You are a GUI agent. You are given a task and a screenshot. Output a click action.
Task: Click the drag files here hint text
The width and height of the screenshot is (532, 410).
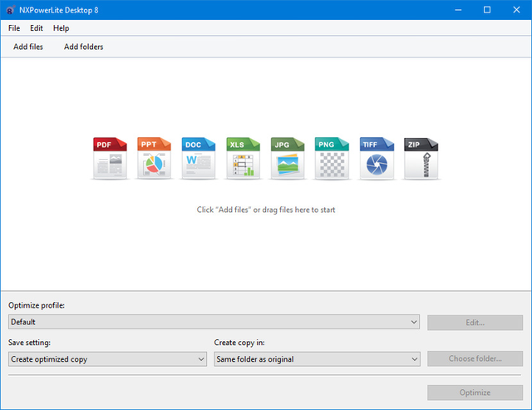point(266,210)
